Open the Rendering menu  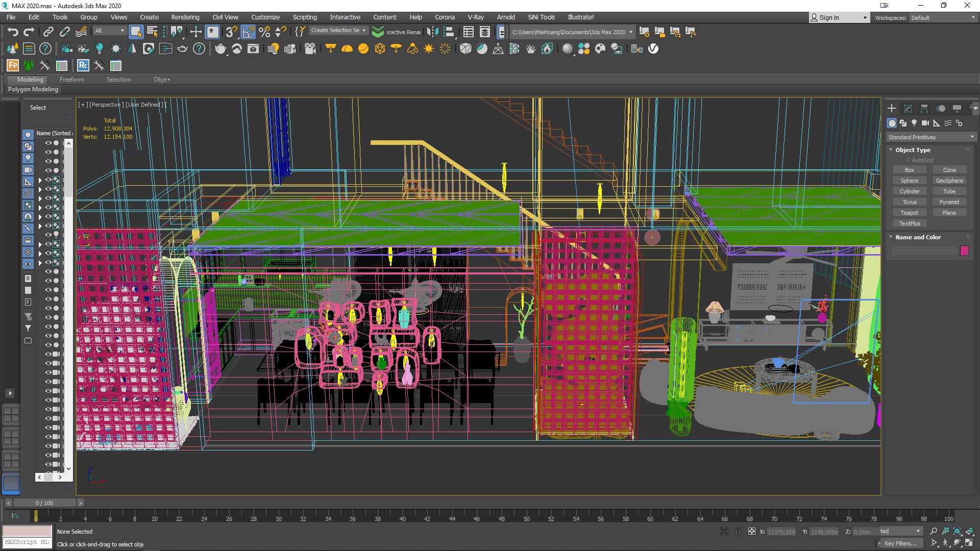185,17
